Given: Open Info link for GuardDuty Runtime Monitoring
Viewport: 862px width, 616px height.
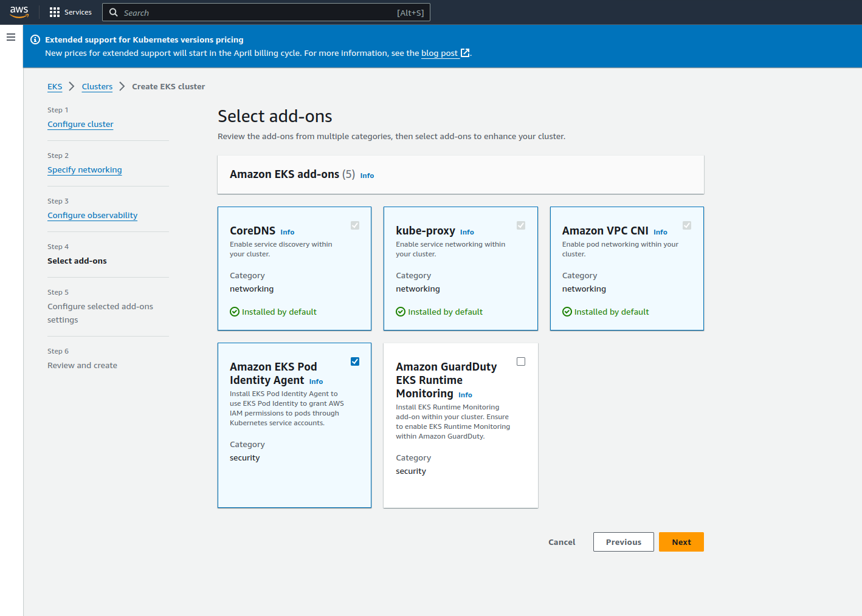Looking at the screenshot, I should click(465, 395).
